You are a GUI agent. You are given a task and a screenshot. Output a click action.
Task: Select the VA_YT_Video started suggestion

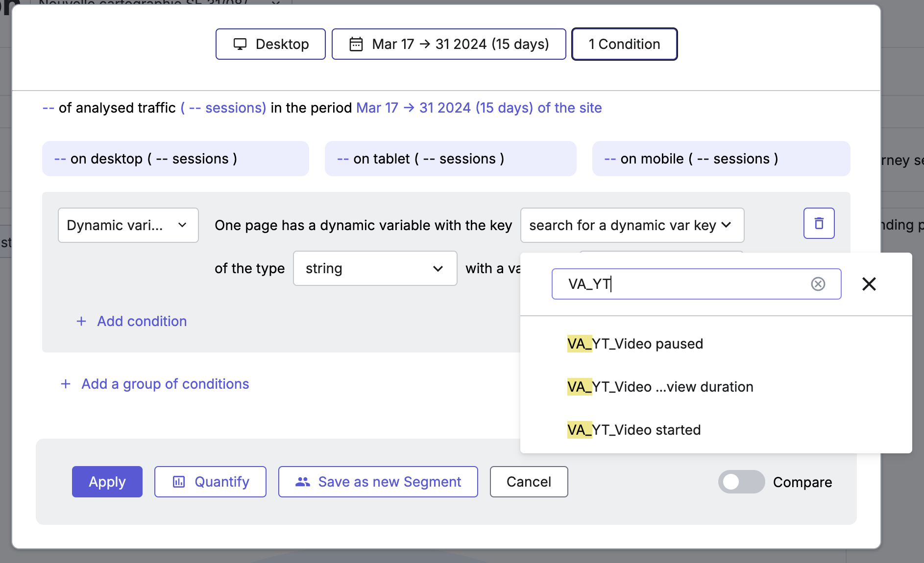pyautogui.click(x=634, y=430)
